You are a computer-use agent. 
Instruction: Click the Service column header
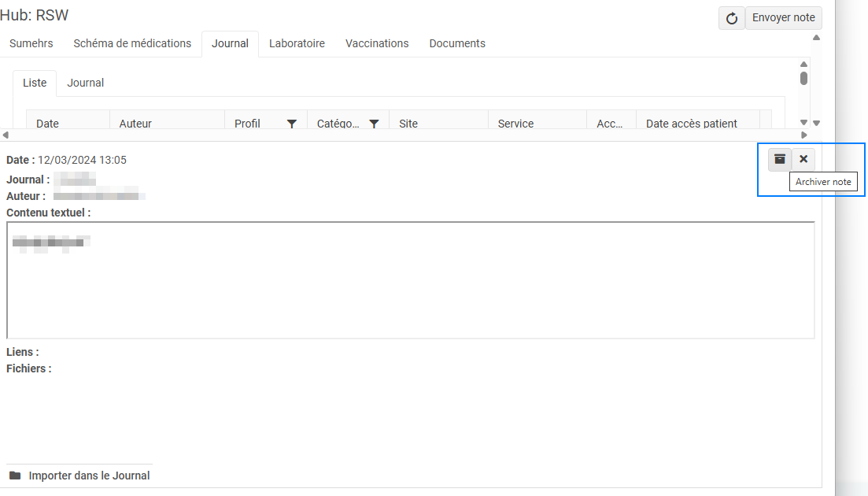click(515, 124)
